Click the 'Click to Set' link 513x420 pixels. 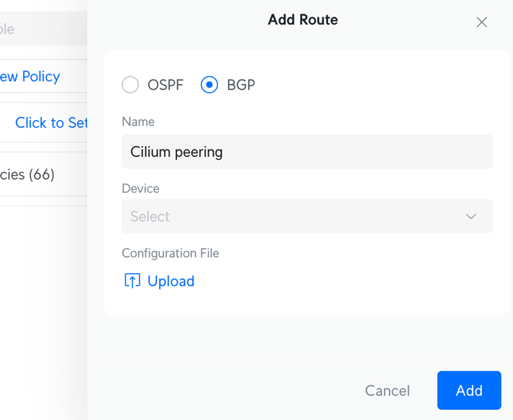click(x=50, y=123)
